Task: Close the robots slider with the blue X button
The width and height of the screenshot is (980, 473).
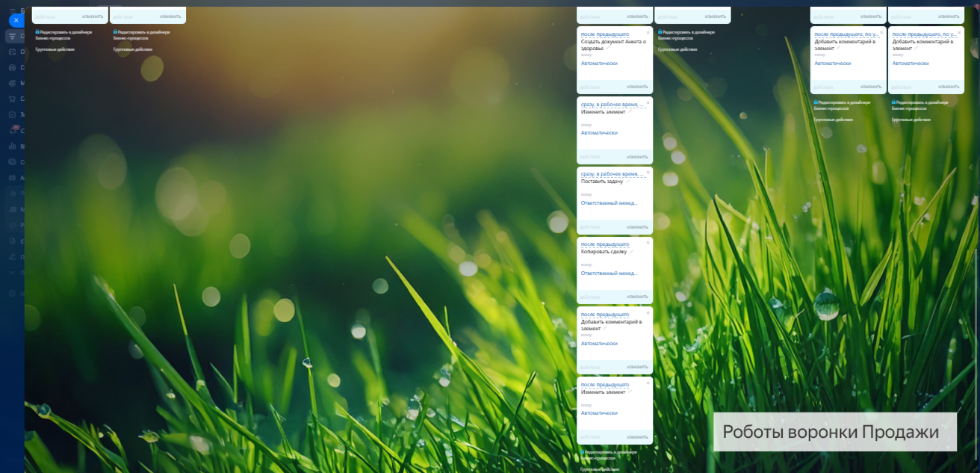Action: coord(16,20)
